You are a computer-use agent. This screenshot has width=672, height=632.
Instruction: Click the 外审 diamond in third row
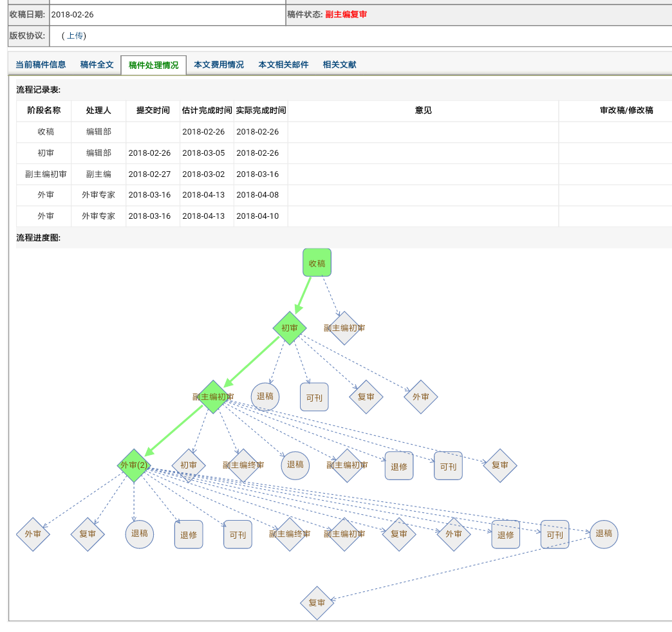pyautogui.click(x=421, y=396)
